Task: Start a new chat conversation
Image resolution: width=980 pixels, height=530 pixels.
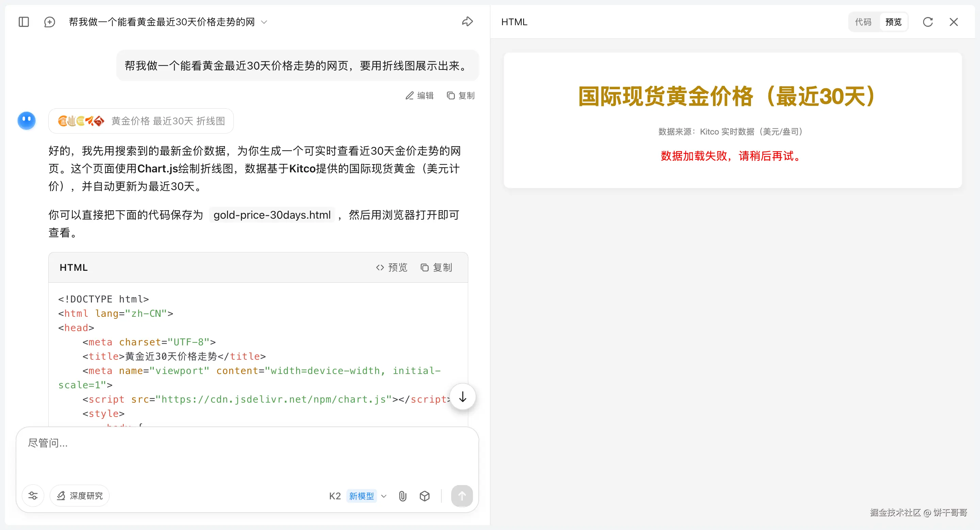Action: click(x=49, y=22)
